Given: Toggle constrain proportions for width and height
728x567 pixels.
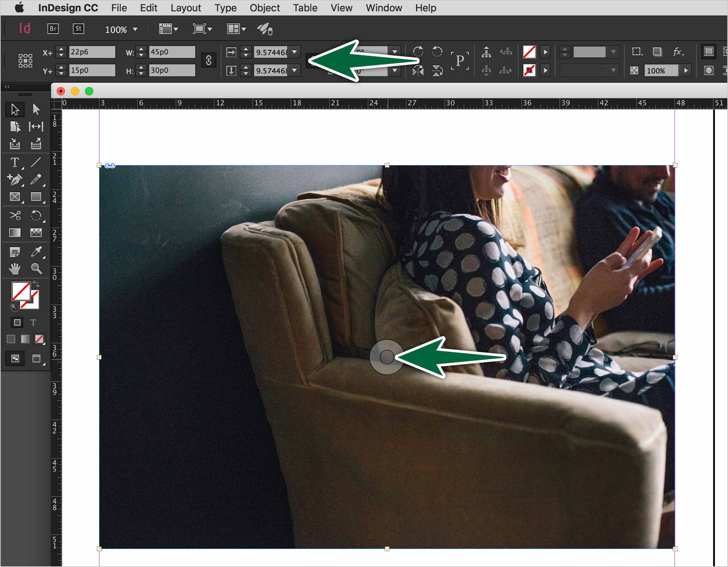Looking at the screenshot, I should [x=209, y=60].
